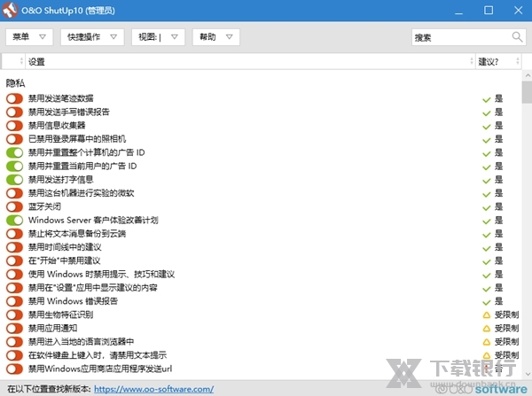
Task: Click green checkmark for 禁用 Windows 错误报告
Action: [x=487, y=302]
